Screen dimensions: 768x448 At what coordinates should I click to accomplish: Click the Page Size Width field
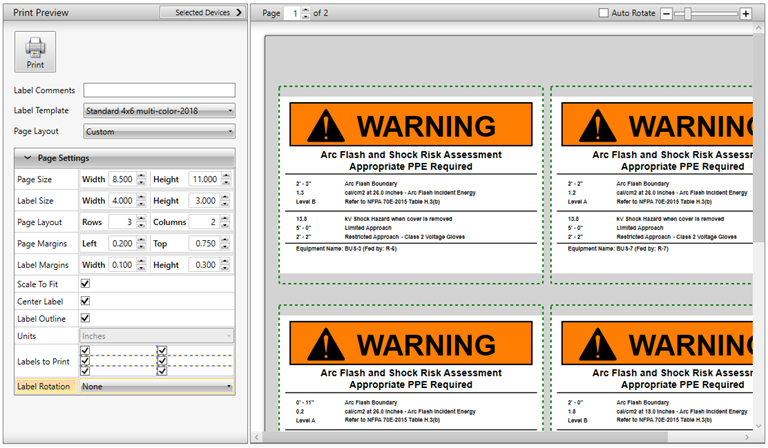[x=120, y=179]
